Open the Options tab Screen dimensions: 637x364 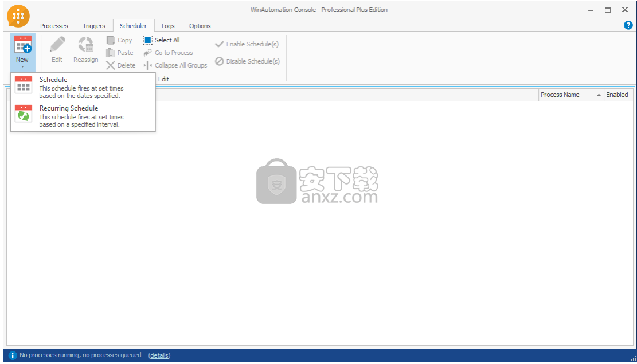[x=200, y=26]
